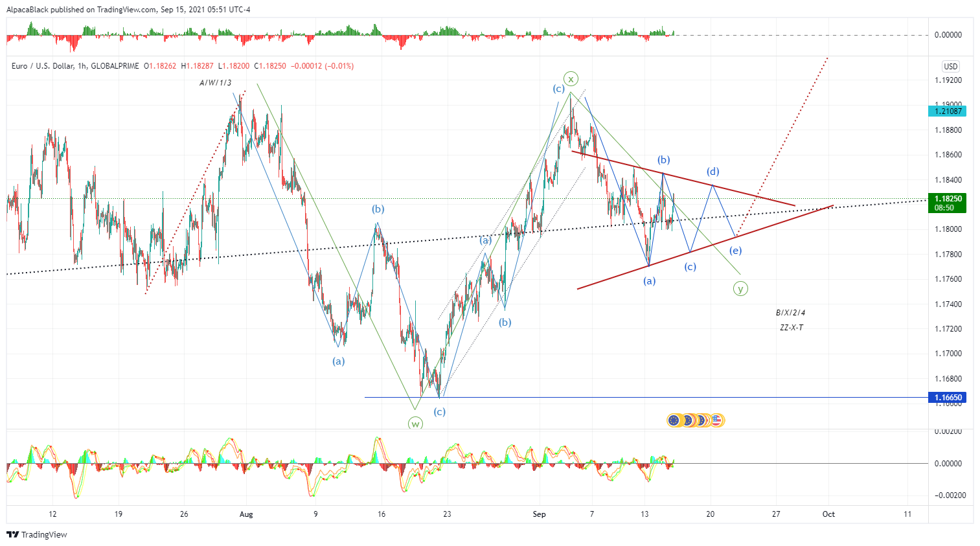Screen dimensions: 980x546
Task: Click the GLOBALPRIME broker label
Action: [115, 66]
